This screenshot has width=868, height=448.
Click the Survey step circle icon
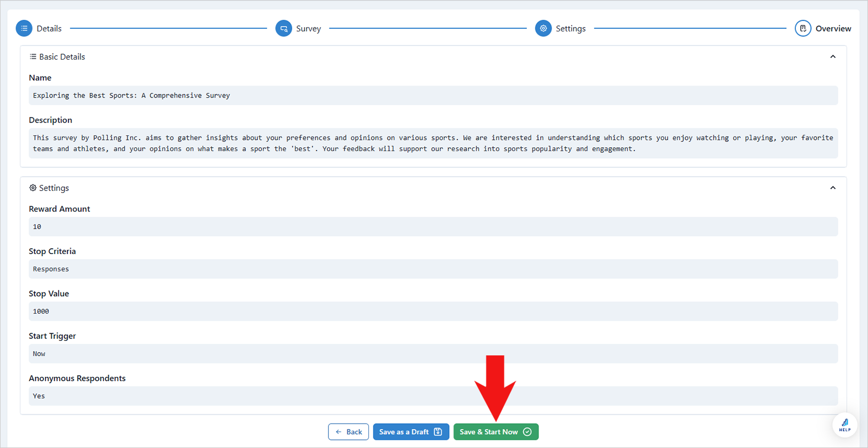[x=283, y=28]
